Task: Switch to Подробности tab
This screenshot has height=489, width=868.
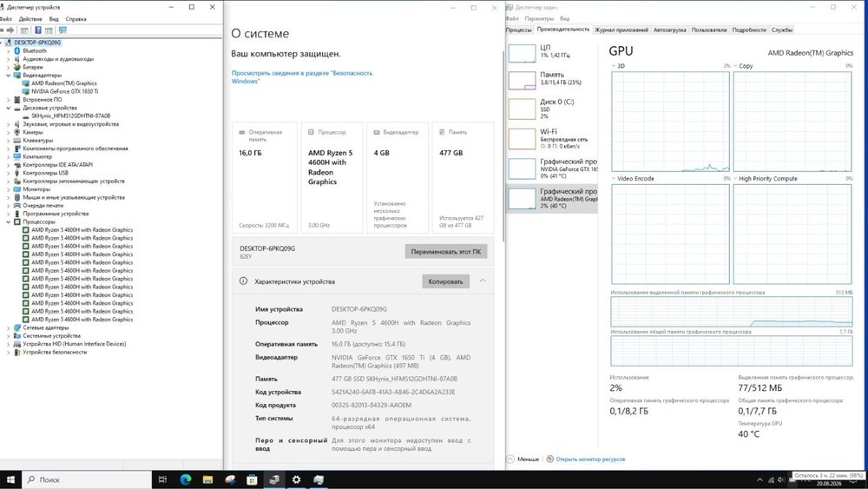Action: click(x=749, y=30)
